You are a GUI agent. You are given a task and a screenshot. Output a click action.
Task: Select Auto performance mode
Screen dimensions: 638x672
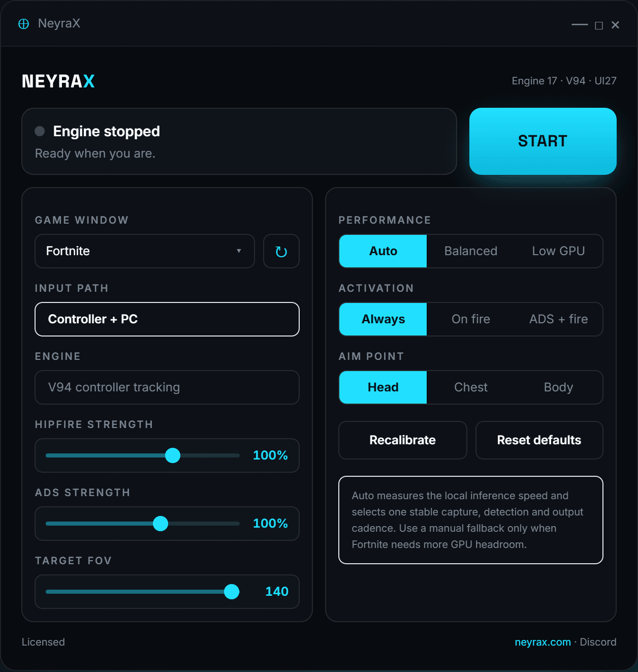[383, 251]
